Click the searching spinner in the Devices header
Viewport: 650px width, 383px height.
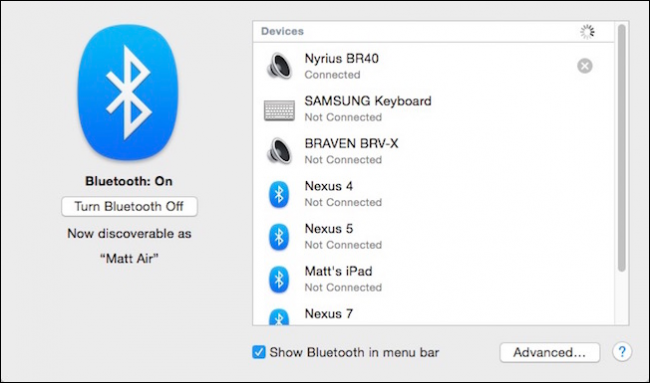tap(587, 32)
